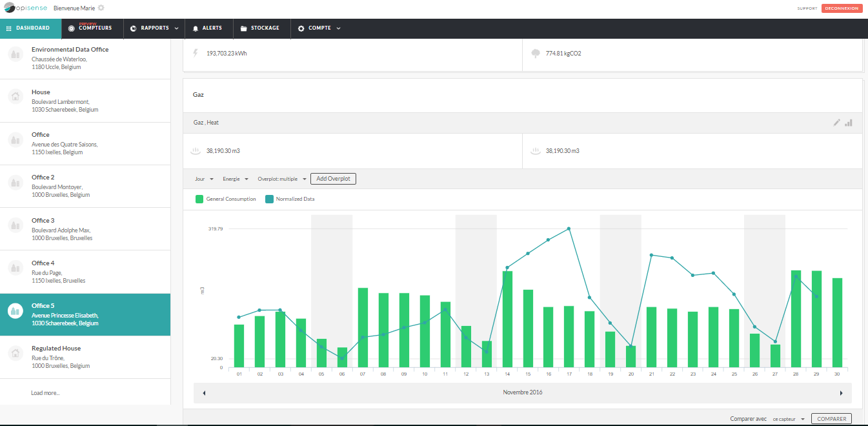The width and height of the screenshot is (868, 426).
Task: Toggle Normalized Data legend swatch
Action: click(269, 199)
